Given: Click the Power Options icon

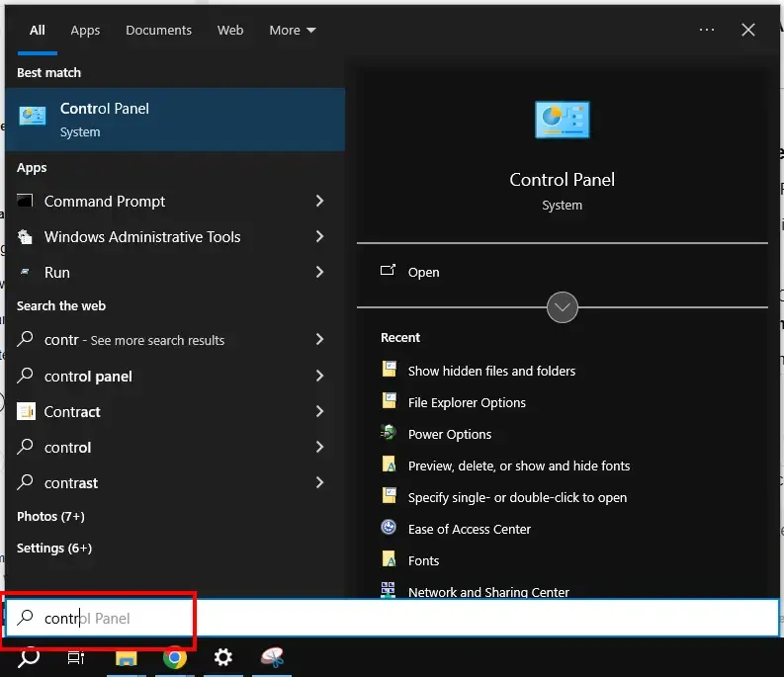Looking at the screenshot, I should 389,432.
